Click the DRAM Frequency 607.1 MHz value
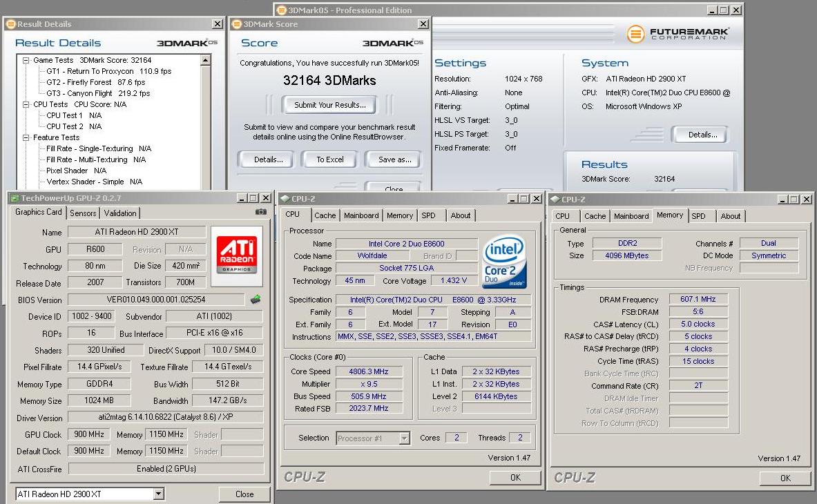 click(x=698, y=299)
